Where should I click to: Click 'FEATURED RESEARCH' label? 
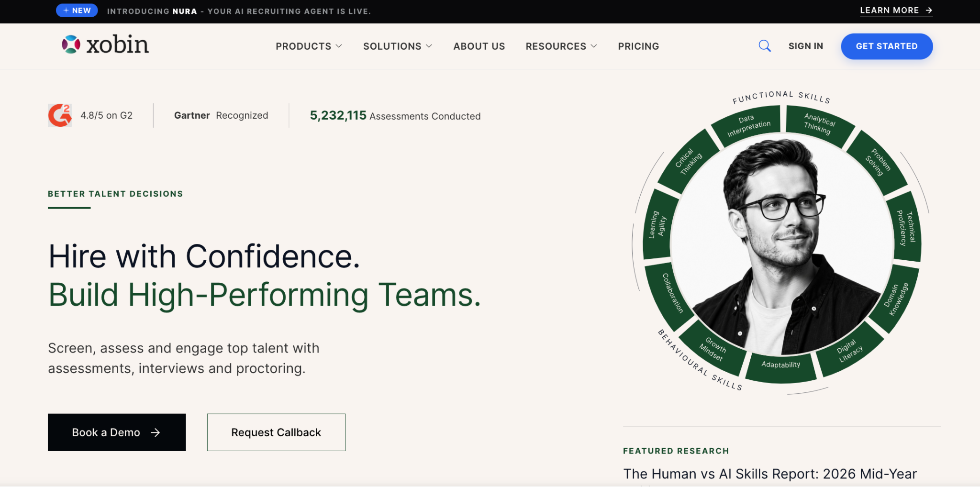676,451
